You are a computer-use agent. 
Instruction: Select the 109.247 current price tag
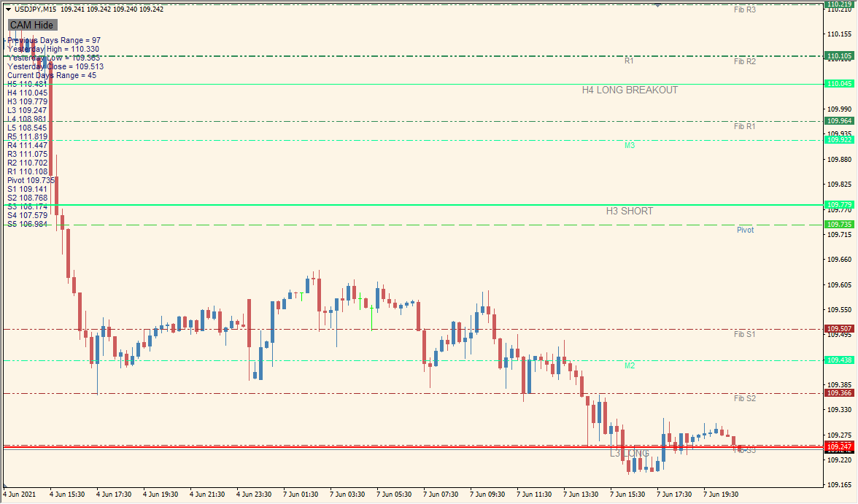(839, 447)
